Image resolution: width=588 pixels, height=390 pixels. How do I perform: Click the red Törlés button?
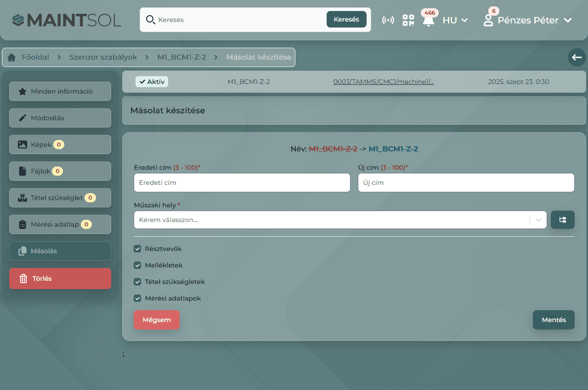(x=60, y=279)
